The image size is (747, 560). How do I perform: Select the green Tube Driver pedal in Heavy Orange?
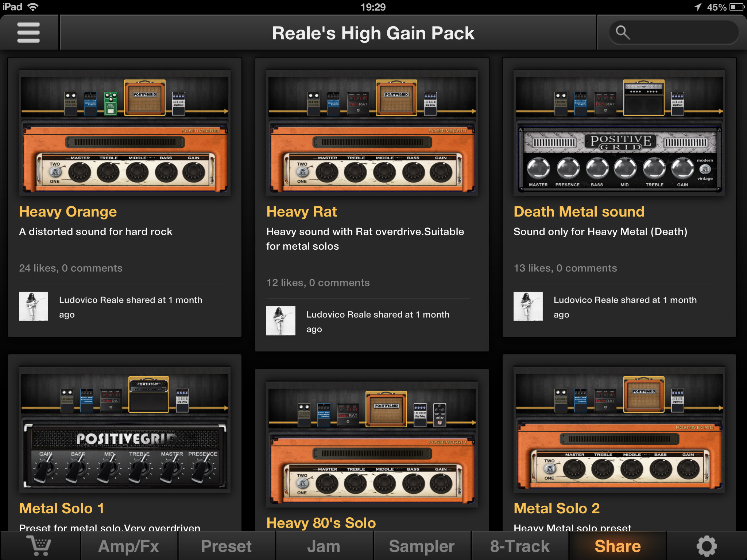[x=111, y=104]
